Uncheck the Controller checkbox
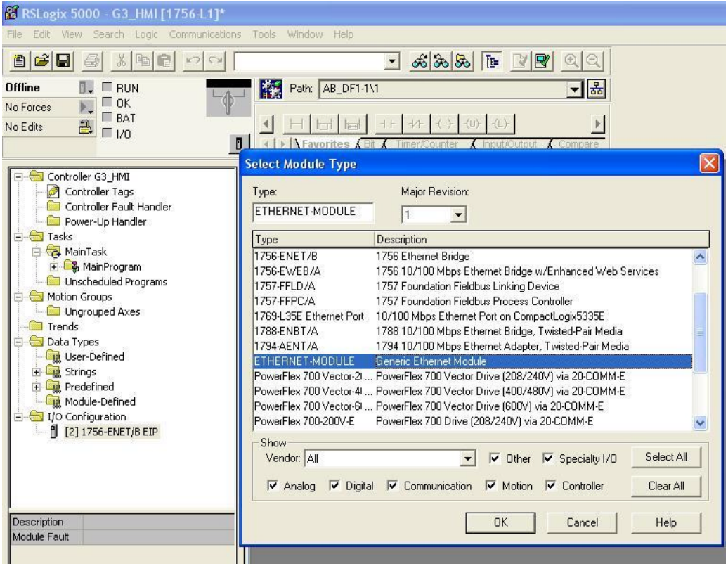The image size is (728, 566). coord(551,486)
